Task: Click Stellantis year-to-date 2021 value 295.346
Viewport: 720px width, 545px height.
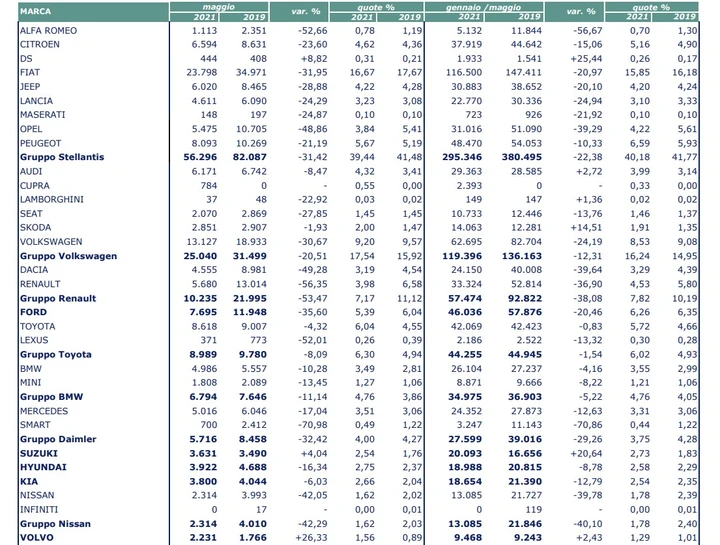Action: click(462, 157)
